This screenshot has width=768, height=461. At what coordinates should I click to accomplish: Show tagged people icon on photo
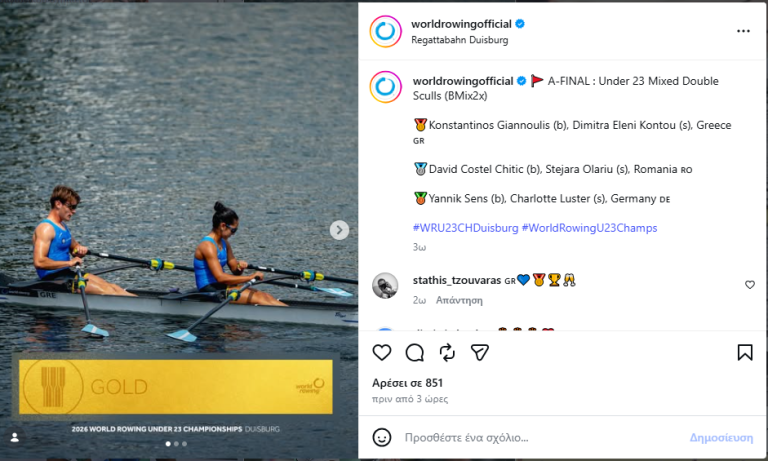click(15, 437)
